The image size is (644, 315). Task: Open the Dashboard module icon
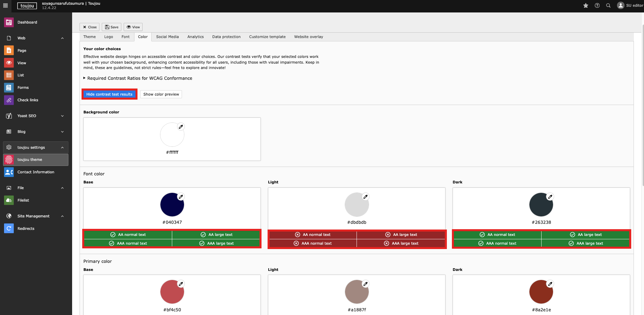(x=9, y=23)
